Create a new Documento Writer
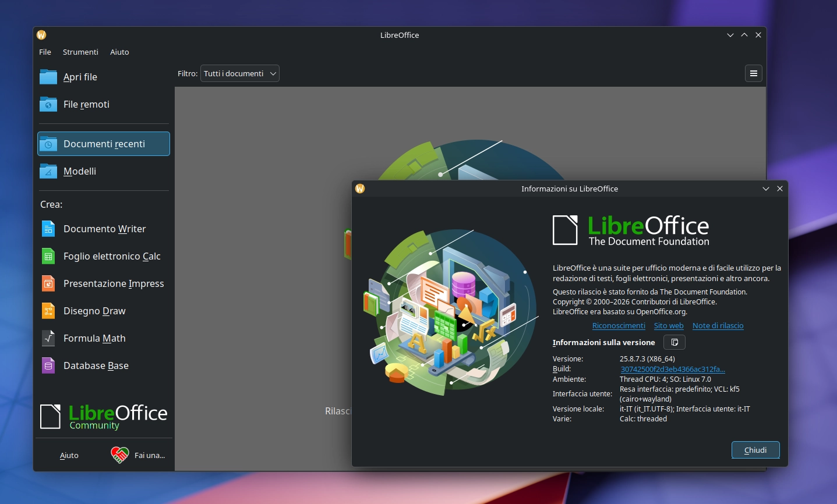837x504 pixels. 104,229
